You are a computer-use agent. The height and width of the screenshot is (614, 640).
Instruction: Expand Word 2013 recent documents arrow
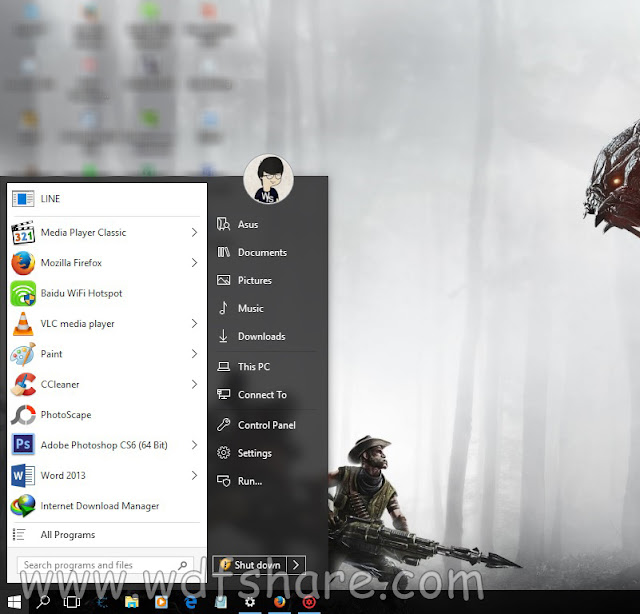coord(194,476)
